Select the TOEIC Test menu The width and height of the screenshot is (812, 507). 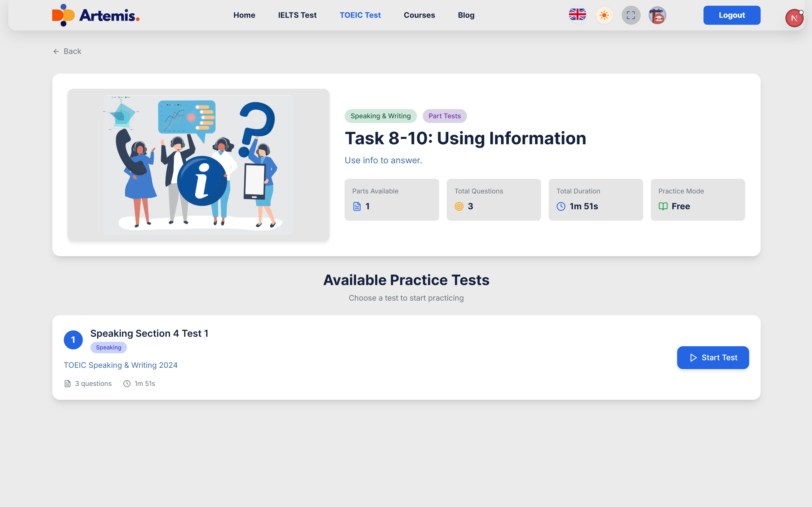360,15
